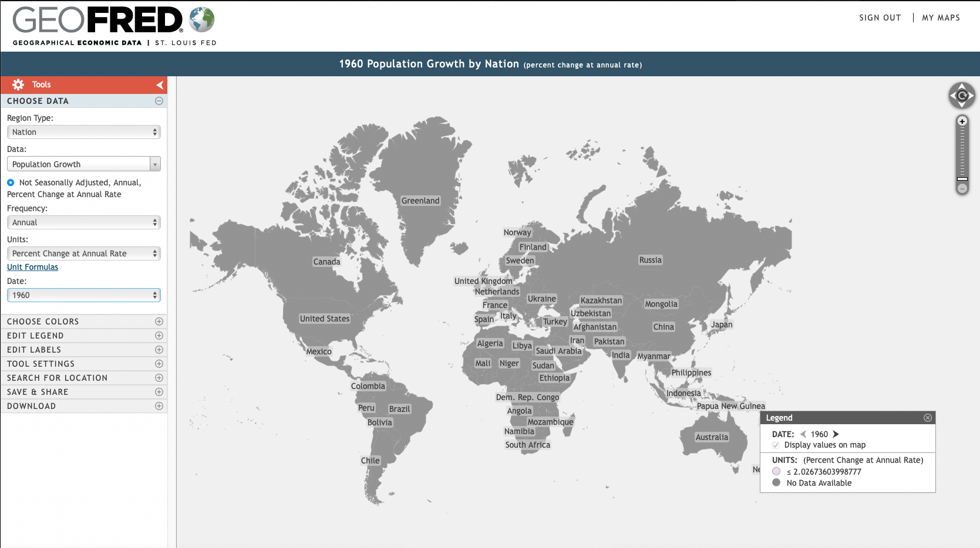Click the Russia map label
980x548 pixels.
coord(651,260)
